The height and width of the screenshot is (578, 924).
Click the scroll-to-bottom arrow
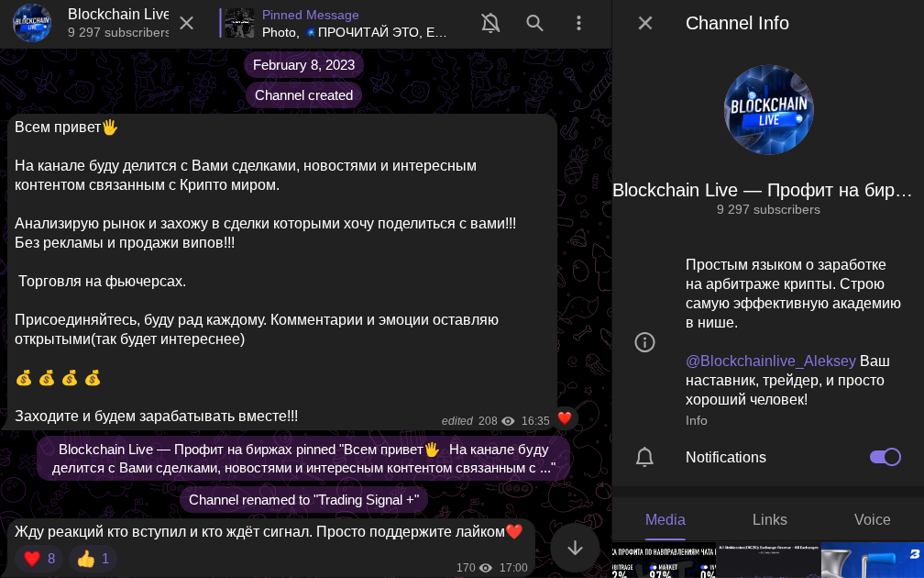click(x=575, y=548)
